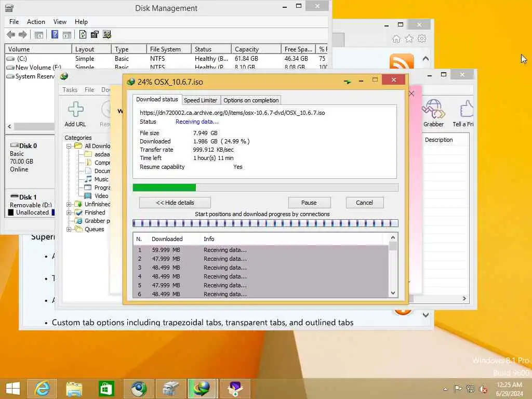Click the checklist settings icon in Disk Management toolbar

click(x=107, y=34)
